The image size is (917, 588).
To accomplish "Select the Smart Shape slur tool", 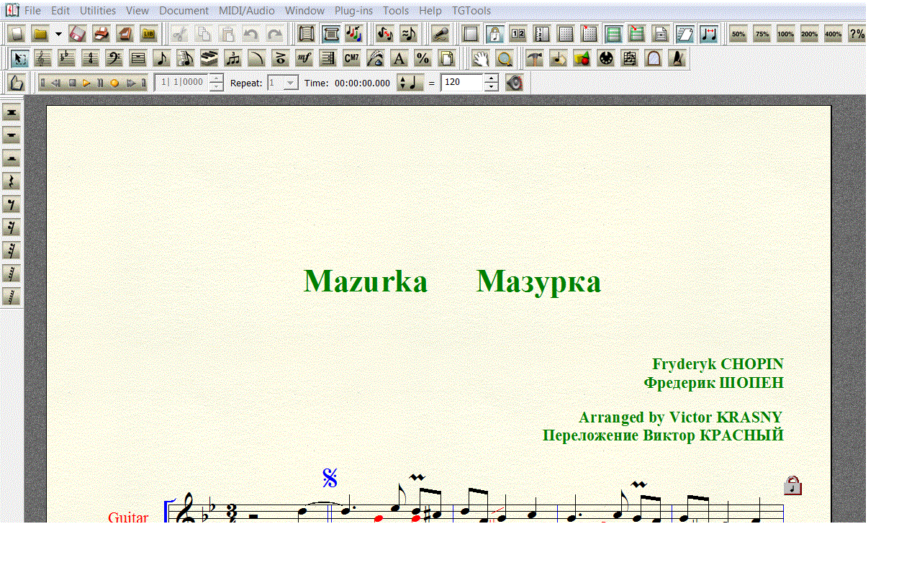I will (257, 58).
